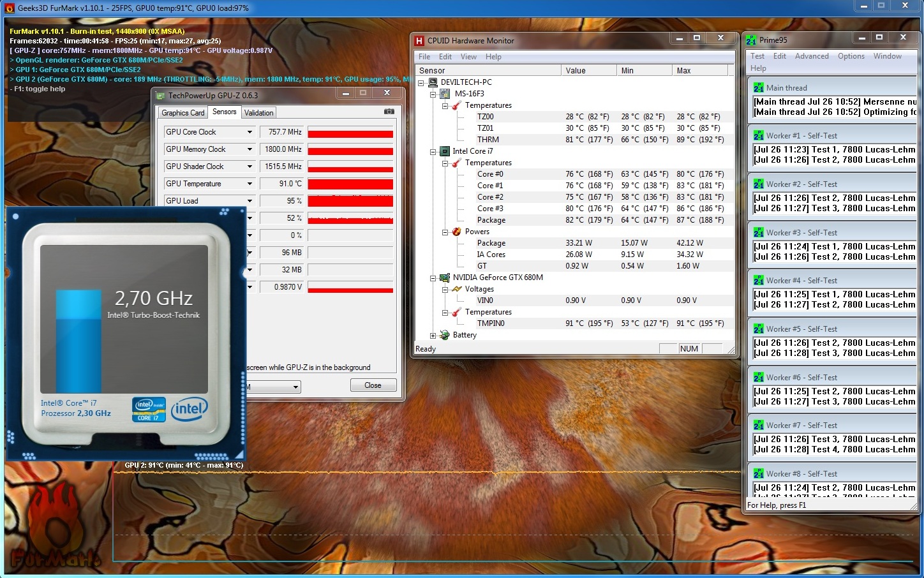The image size is (924, 578).
Task: Open the Test menu in Prime95
Action: [757, 56]
